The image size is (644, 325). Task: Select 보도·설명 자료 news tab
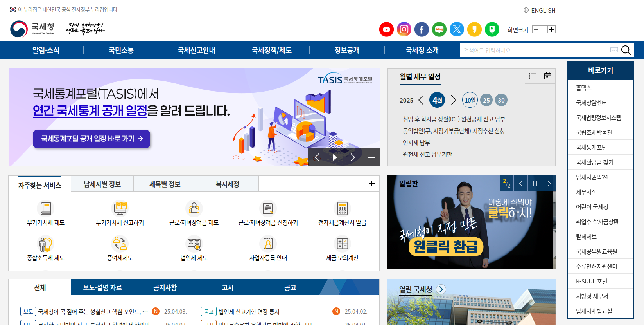[102, 287]
